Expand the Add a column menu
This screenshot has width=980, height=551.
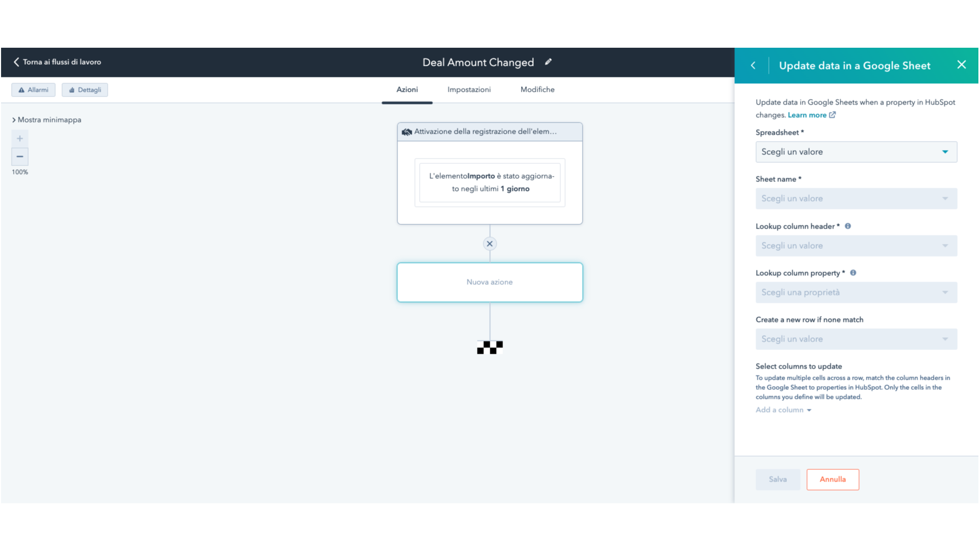pos(783,410)
